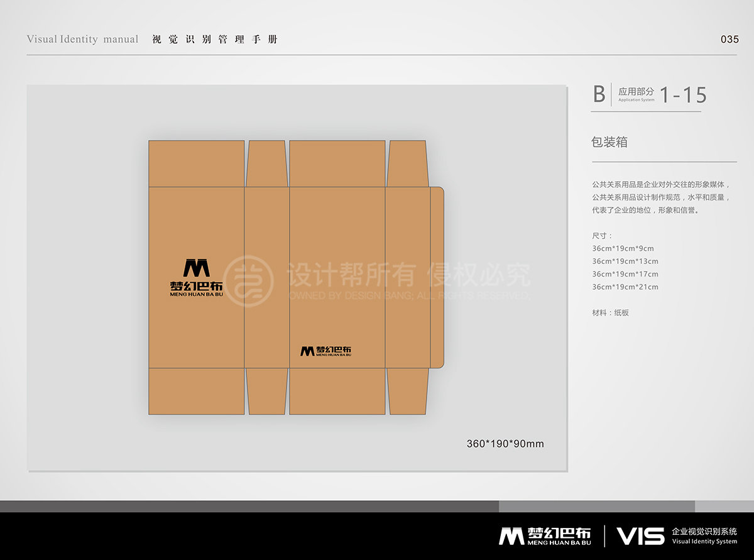Select the size "36cm*19cm*9cm"
The height and width of the screenshot is (560, 754).
coord(623,248)
